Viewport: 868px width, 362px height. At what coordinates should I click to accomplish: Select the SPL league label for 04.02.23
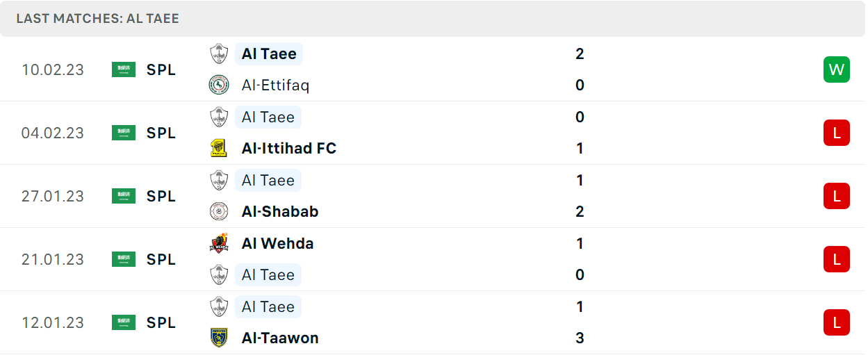click(161, 133)
